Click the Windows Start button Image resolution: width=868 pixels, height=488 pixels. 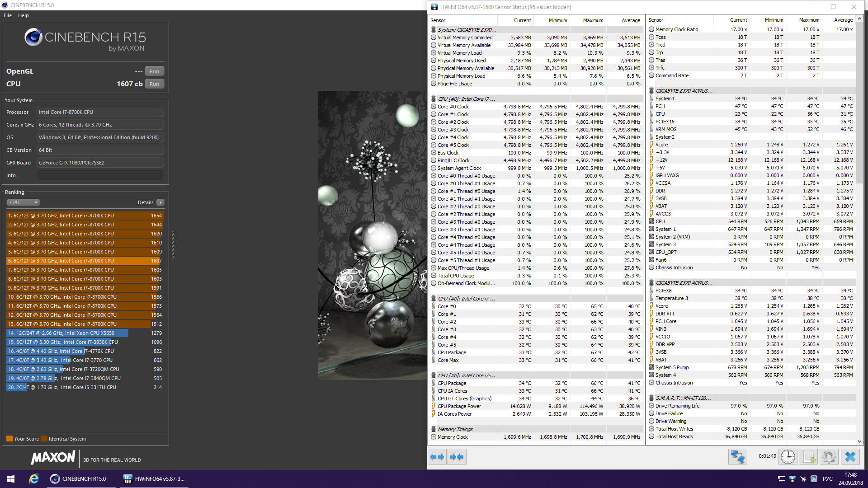pyautogui.click(x=11, y=479)
